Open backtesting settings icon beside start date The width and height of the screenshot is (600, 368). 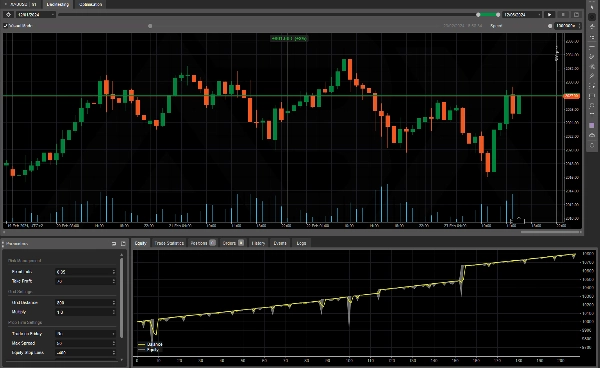(8, 15)
